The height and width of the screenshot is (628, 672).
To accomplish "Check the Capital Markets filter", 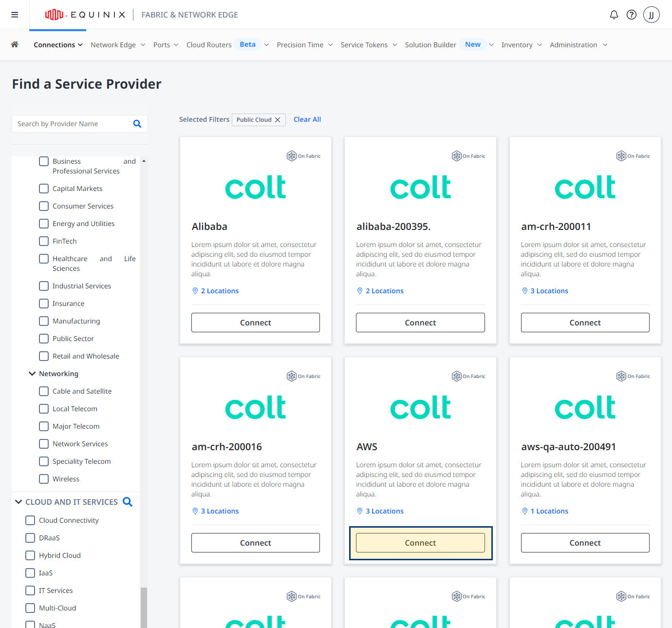I will tap(44, 189).
